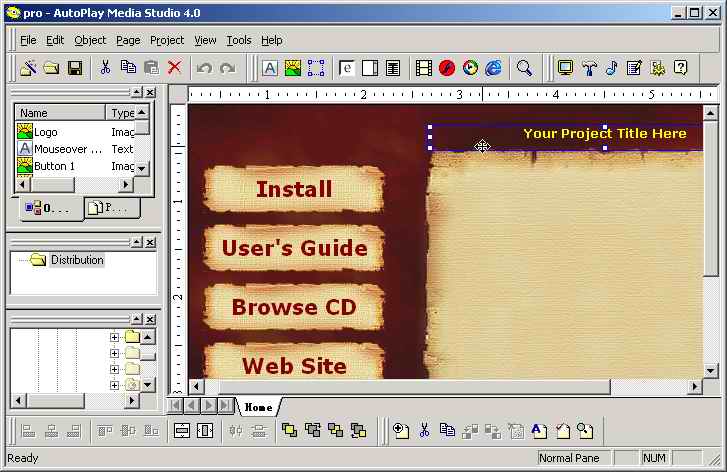727x472 pixels.
Task: Click the Image object tool icon
Action: [x=293, y=68]
